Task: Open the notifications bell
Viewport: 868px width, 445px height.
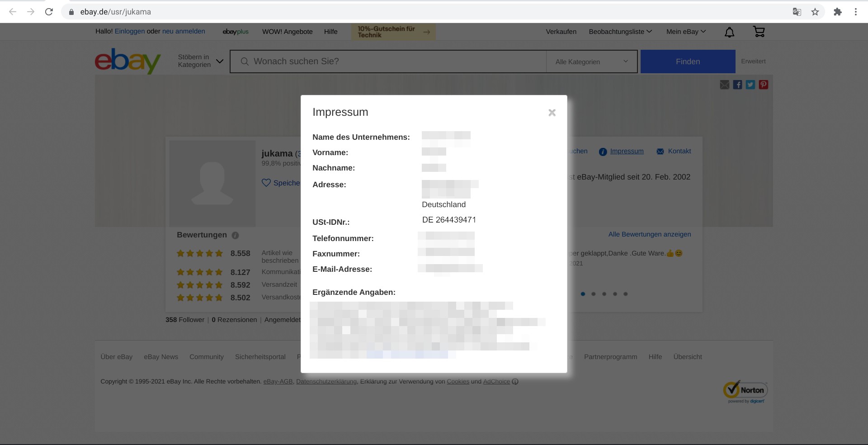Action: click(x=729, y=32)
